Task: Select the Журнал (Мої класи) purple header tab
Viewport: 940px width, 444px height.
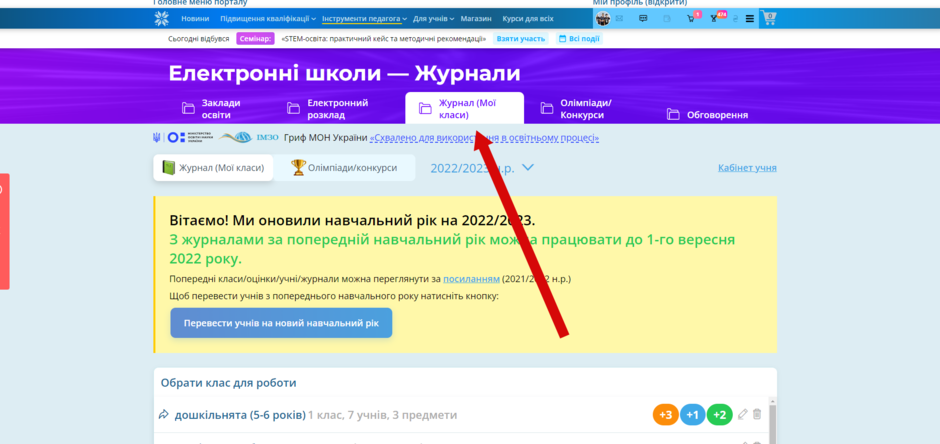Action: click(465, 108)
